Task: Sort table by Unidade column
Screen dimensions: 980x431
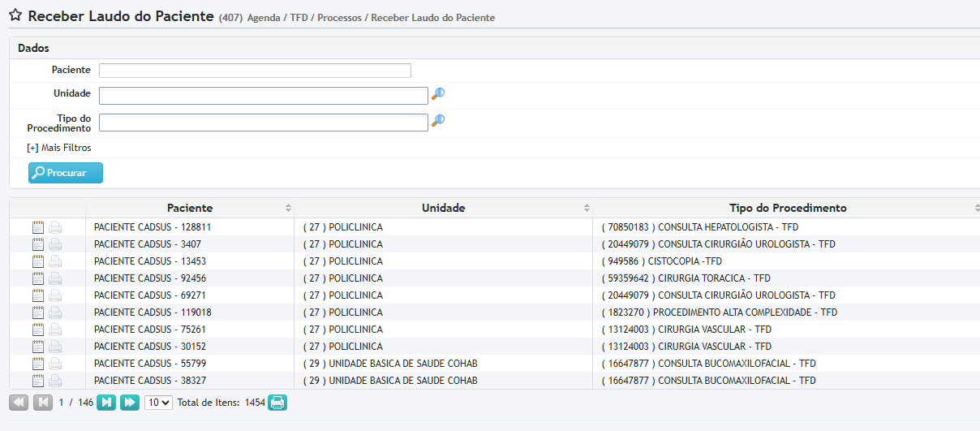Action: 443,208
